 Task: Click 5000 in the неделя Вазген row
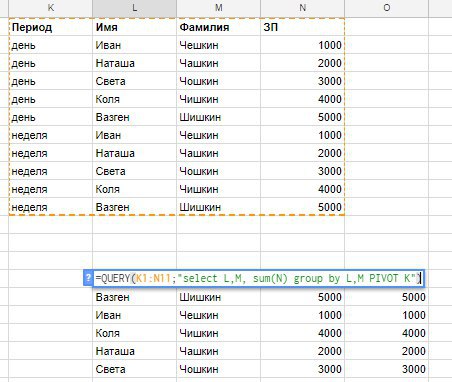[x=303, y=207]
